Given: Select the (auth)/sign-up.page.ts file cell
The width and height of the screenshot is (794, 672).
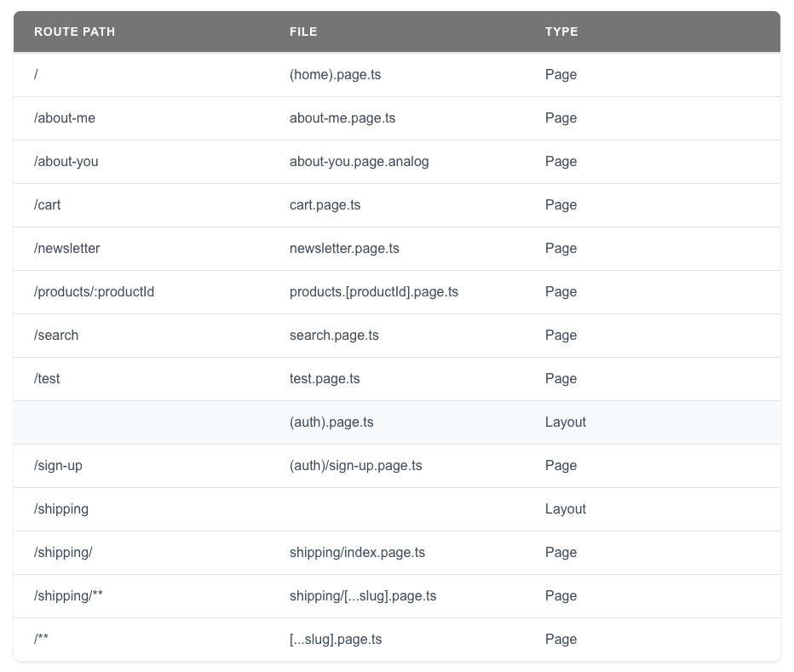Looking at the screenshot, I should pyautogui.click(x=355, y=465).
